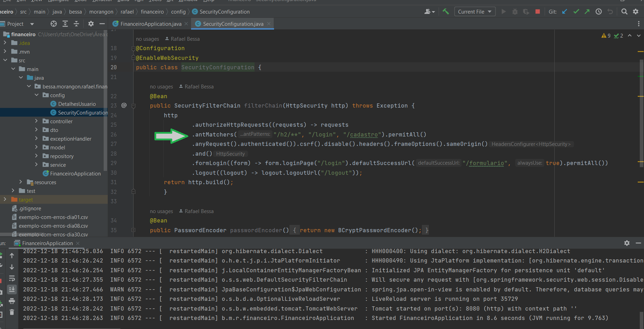
Task: Push commits with the green Git arrow
Action: [587, 11]
